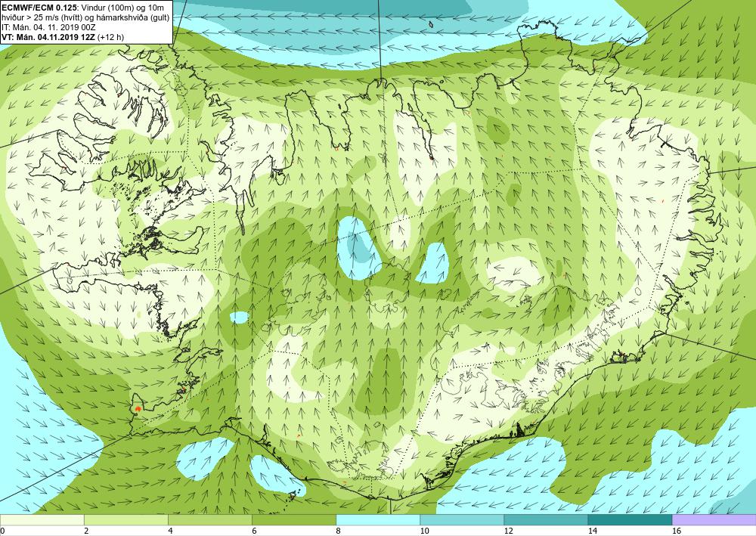This screenshot has height=536, width=756.
Task: Click the scale label '8'
Action: pyautogui.click(x=339, y=531)
